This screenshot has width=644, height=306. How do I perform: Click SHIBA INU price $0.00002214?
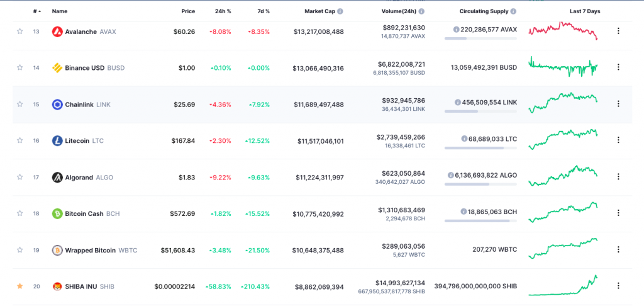(175, 286)
